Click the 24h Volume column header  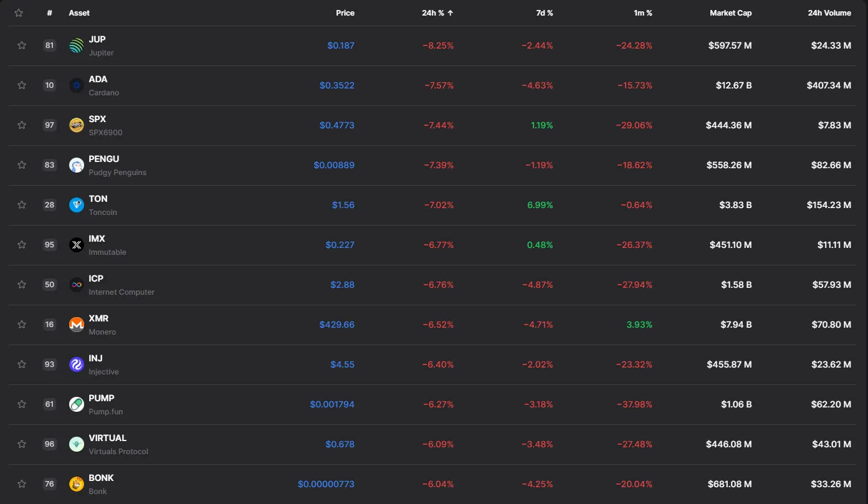(829, 13)
